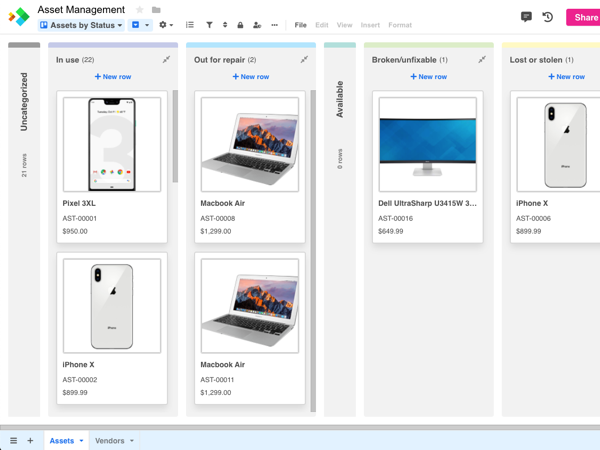Add New row in Broken/unfixable column
Screen dimensions: 600x450
429,77
